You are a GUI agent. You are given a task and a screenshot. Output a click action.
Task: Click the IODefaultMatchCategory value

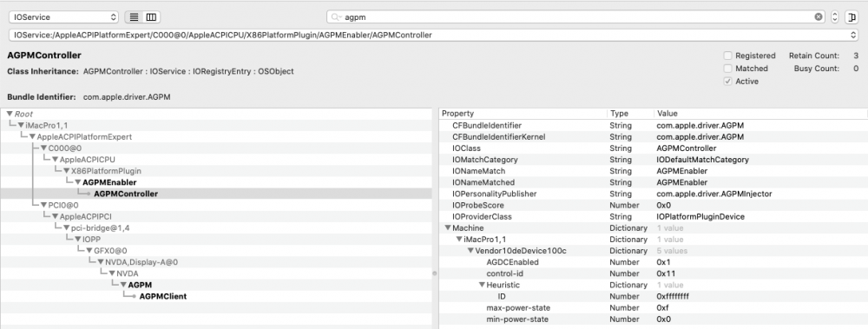coord(702,160)
